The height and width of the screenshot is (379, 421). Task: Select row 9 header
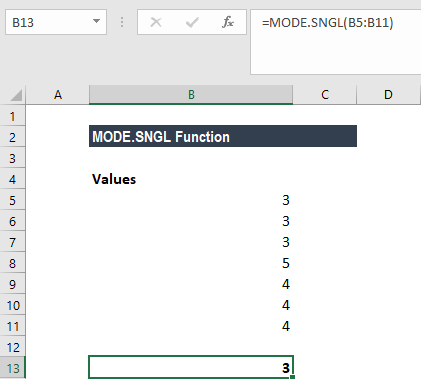(13, 284)
